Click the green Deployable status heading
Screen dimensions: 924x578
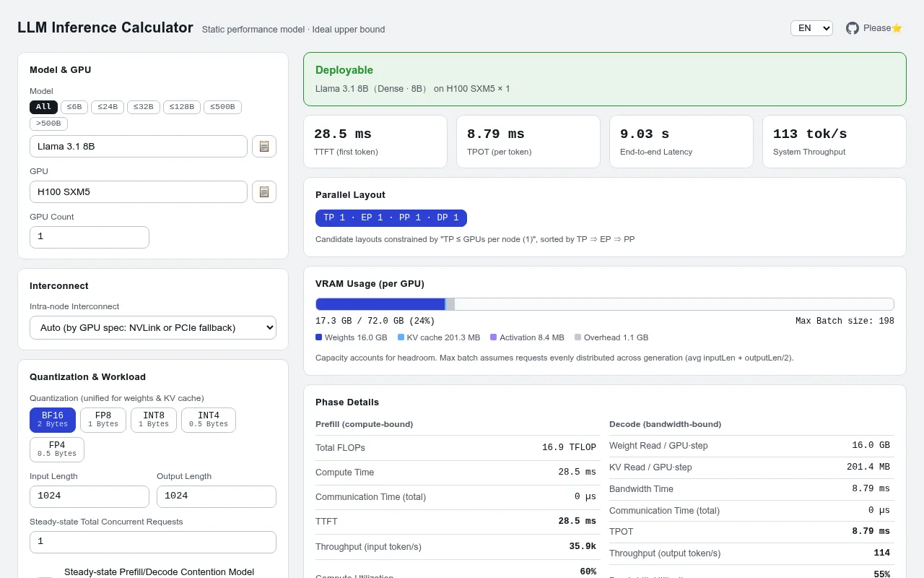pyautogui.click(x=344, y=70)
